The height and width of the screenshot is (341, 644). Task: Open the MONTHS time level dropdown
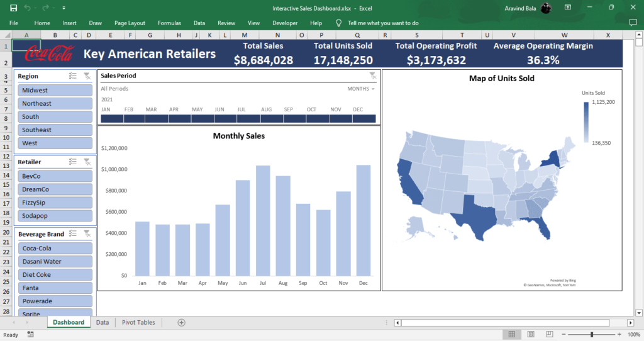click(361, 89)
